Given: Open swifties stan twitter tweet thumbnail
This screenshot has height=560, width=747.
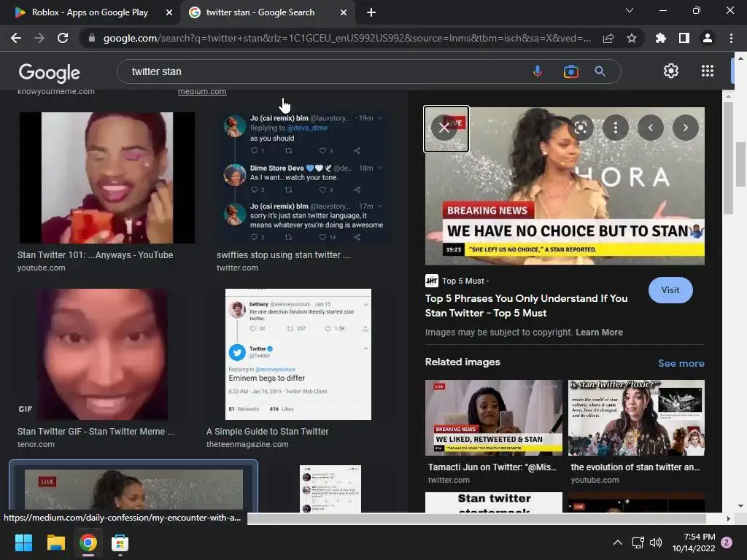Looking at the screenshot, I should click(305, 178).
